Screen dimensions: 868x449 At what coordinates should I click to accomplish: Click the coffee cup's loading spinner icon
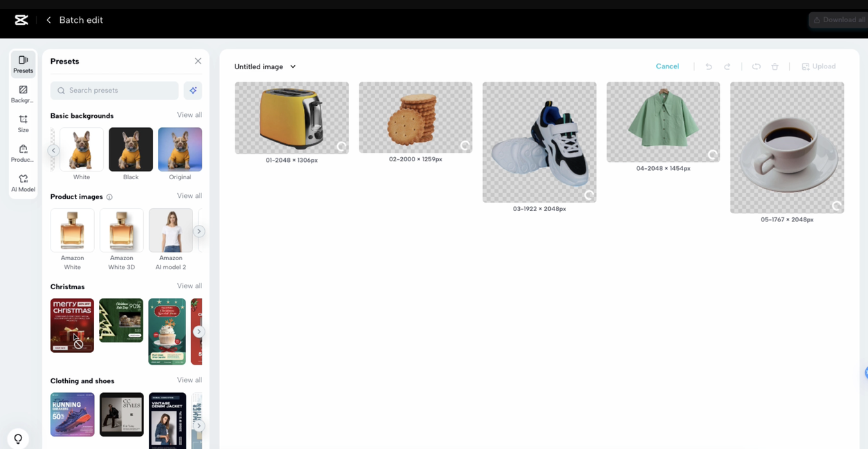[x=837, y=206]
